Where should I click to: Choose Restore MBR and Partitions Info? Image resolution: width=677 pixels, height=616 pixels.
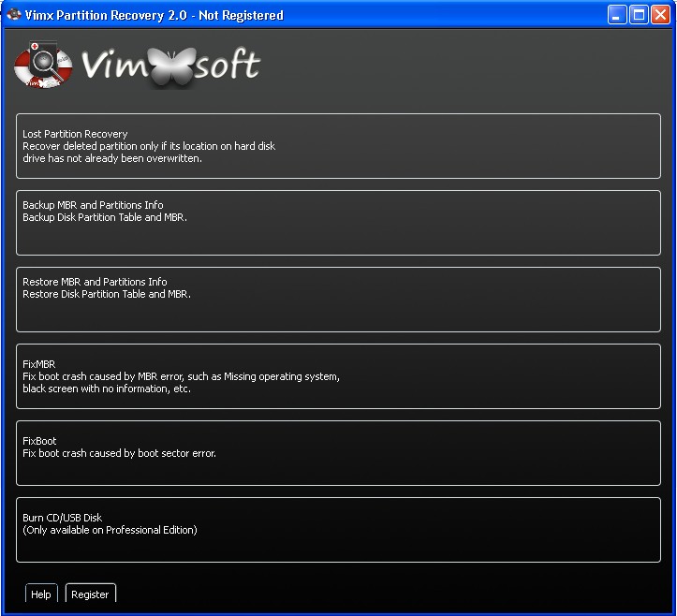pos(338,300)
